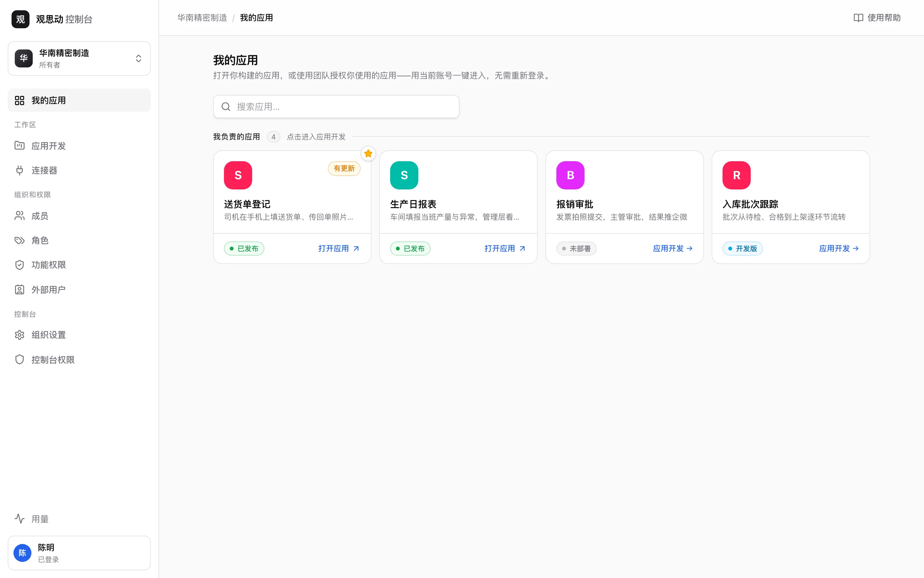Click the 开发版 status badge

[742, 249]
